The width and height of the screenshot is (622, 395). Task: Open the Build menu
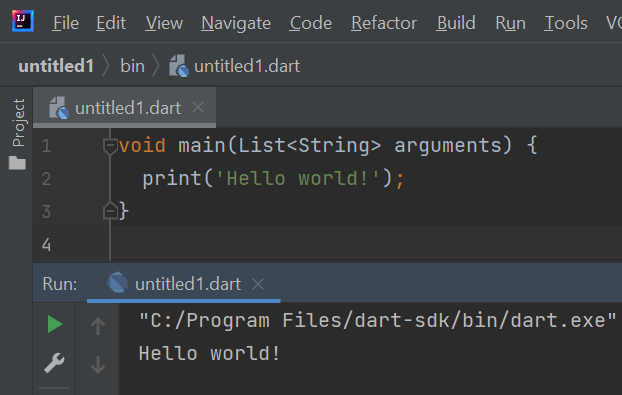pos(456,23)
